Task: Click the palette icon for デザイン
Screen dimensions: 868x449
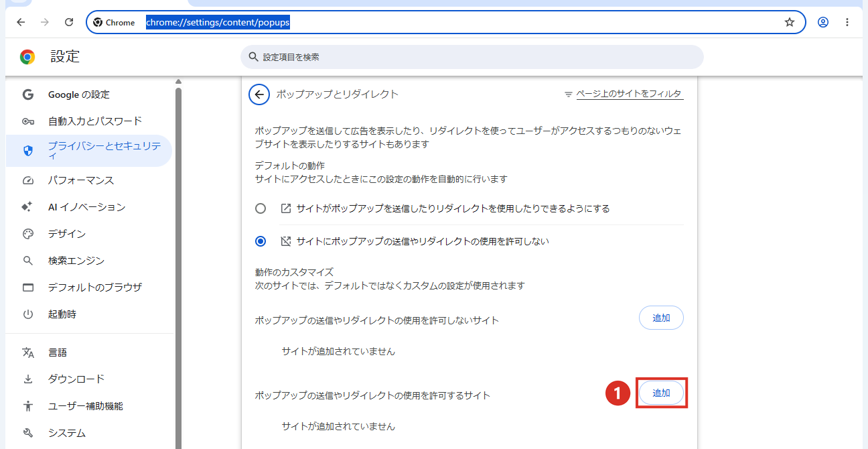Action: tap(27, 234)
